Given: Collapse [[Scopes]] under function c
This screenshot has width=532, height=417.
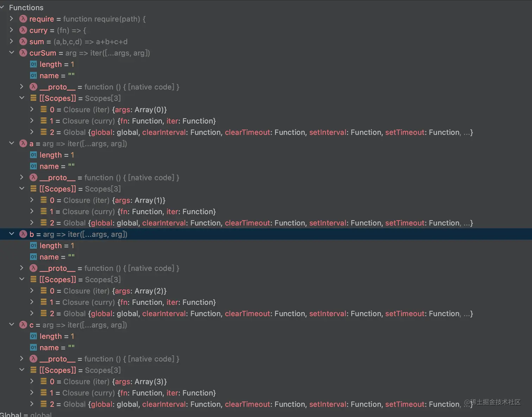Looking at the screenshot, I should point(22,370).
